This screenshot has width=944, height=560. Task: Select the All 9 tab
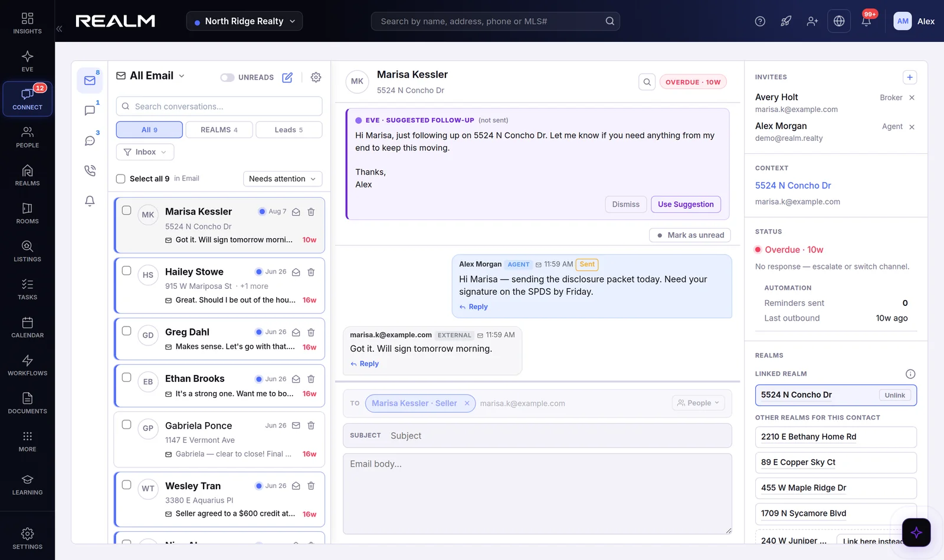149,130
